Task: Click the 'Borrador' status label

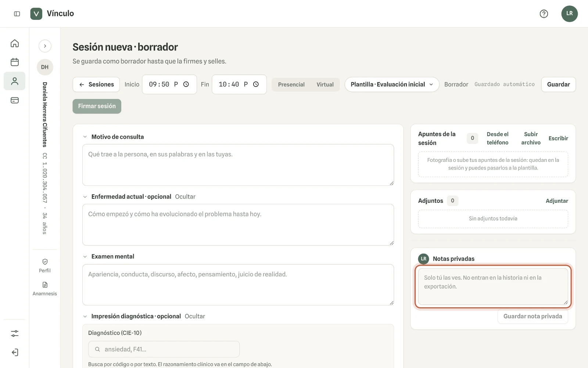Action: point(456,84)
